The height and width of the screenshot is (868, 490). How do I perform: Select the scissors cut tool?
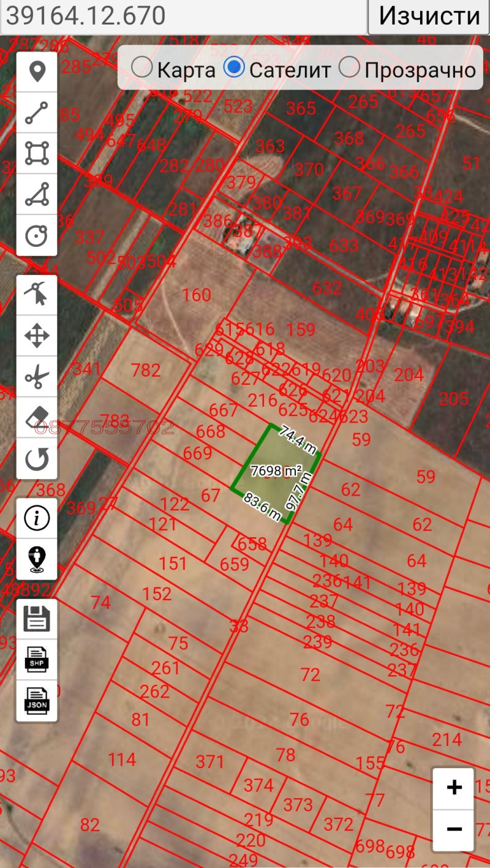pos(37,377)
